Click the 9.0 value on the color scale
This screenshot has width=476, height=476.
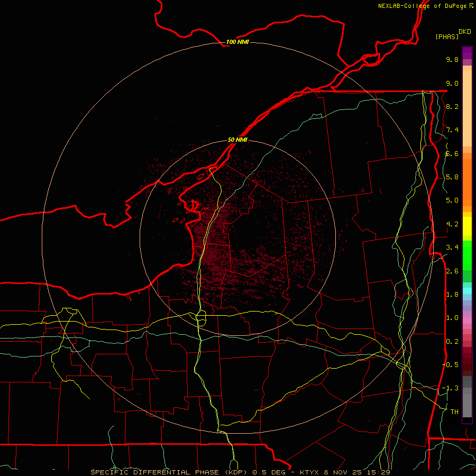click(452, 83)
